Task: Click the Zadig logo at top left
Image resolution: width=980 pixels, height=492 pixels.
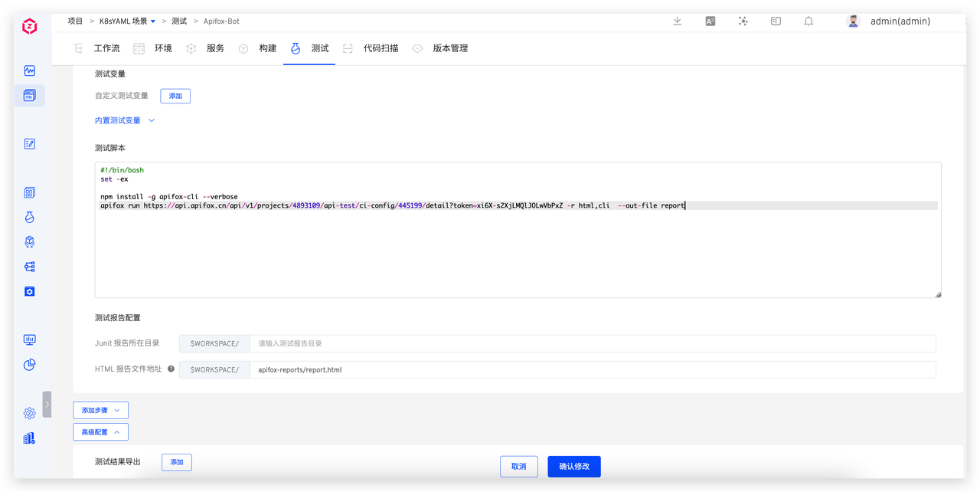Action: click(x=29, y=28)
